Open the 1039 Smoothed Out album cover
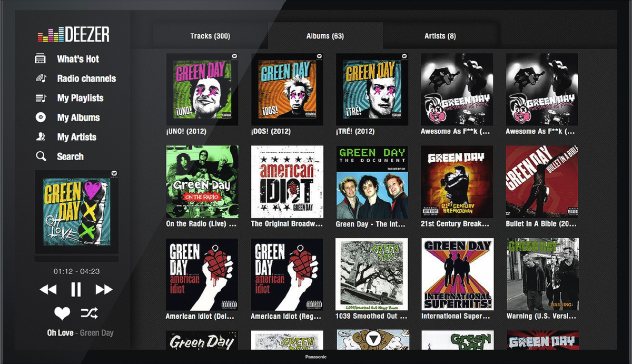 tap(372, 274)
